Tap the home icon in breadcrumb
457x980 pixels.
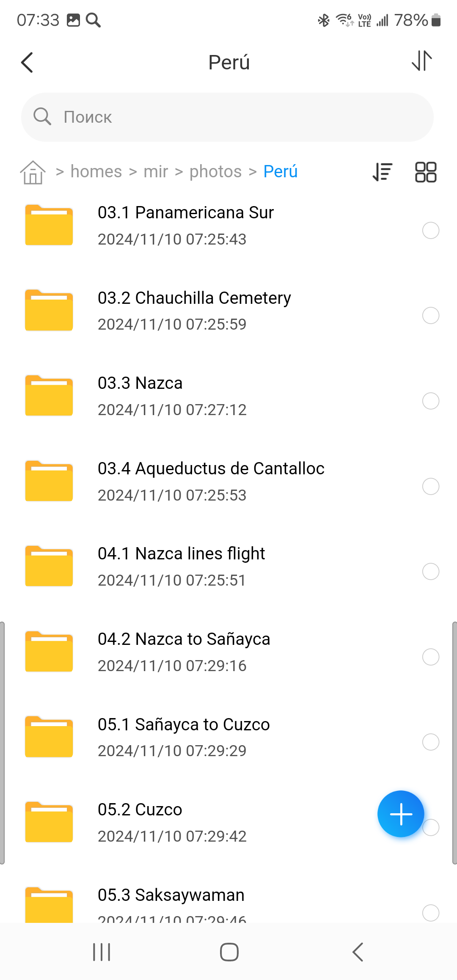coord(33,172)
